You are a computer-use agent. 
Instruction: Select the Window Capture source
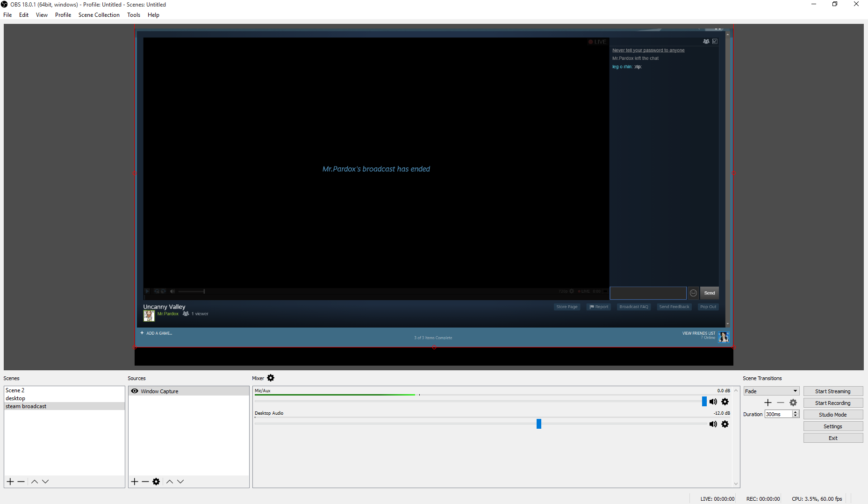(189, 391)
